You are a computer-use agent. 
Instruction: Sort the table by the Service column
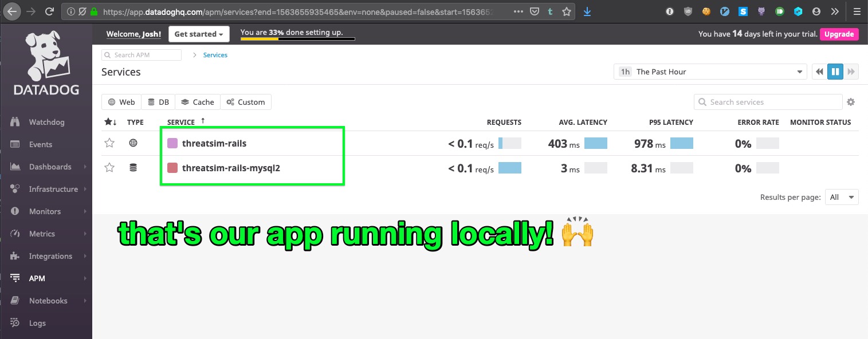(181, 122)
